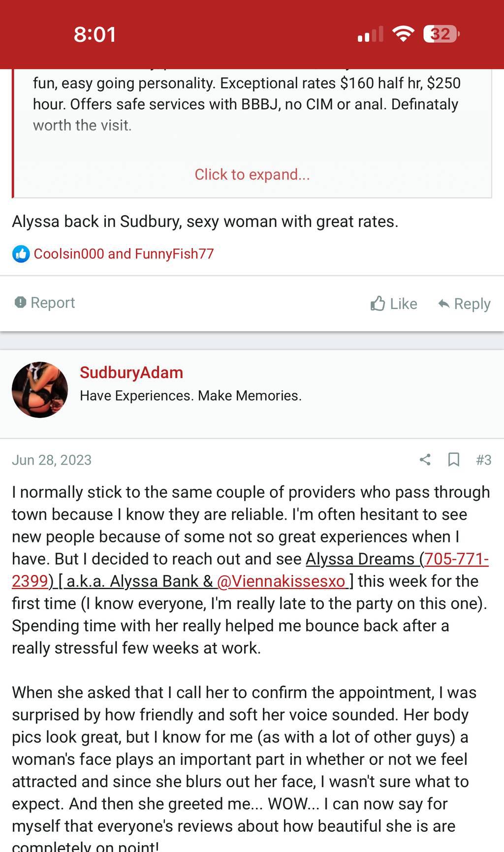The image size is (504, 852).
Task: Tap the cellular signal bars icon
Action: [370, 34]
